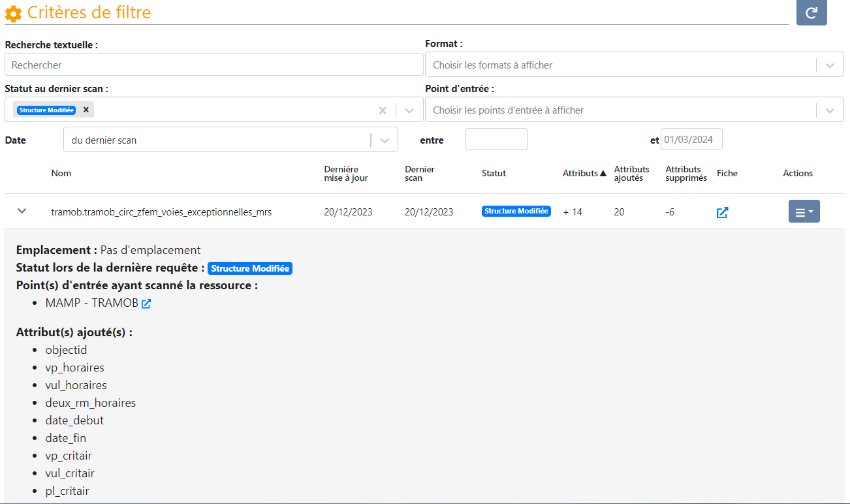Click the Pas d'emplacement text
The image size is (850, 504).
[x=150, y=250]
